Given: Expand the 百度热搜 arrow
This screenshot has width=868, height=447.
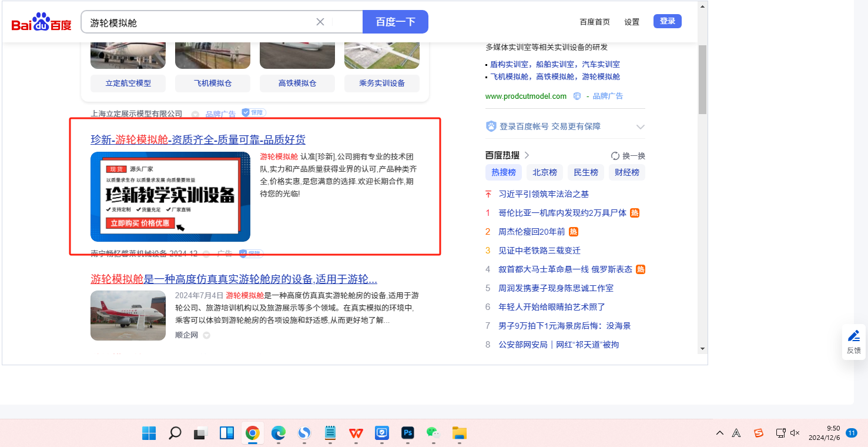Looking at the screenshot, I should pyautogui.click(x=527, y=155).
